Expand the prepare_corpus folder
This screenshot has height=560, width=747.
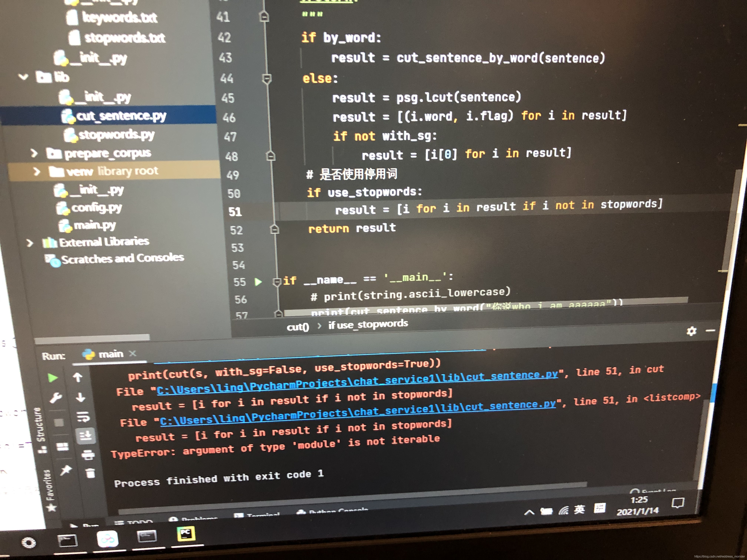tap(33, 153)
